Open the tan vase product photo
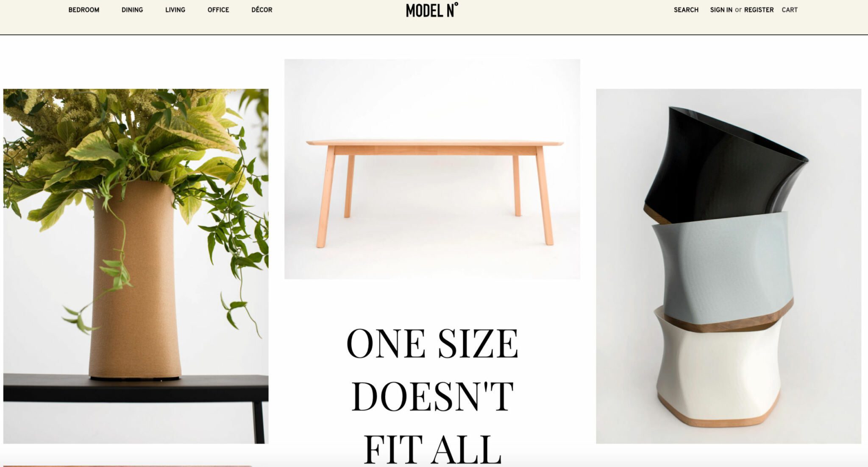The image size is (868, 467). point(136,266)
